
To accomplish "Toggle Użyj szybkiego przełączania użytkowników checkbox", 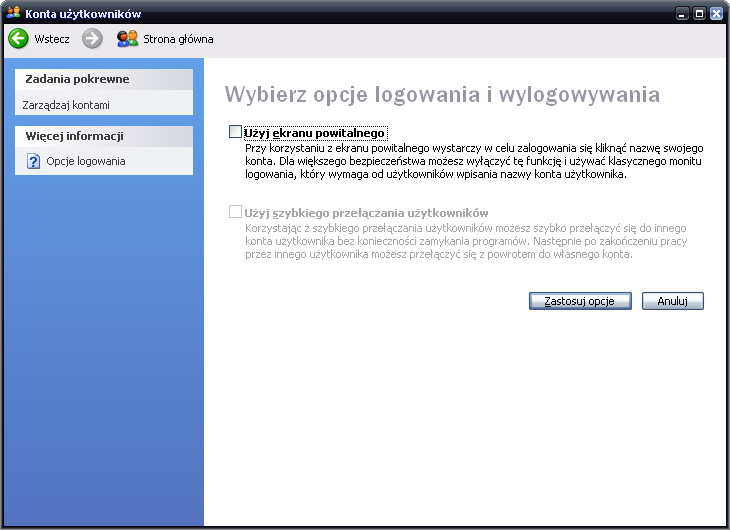I will point(235,212).
